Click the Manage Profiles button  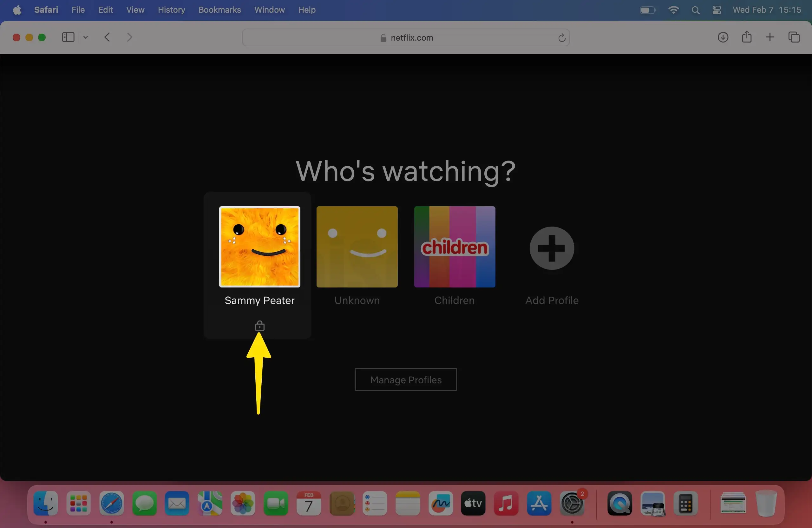coord(406,379)
